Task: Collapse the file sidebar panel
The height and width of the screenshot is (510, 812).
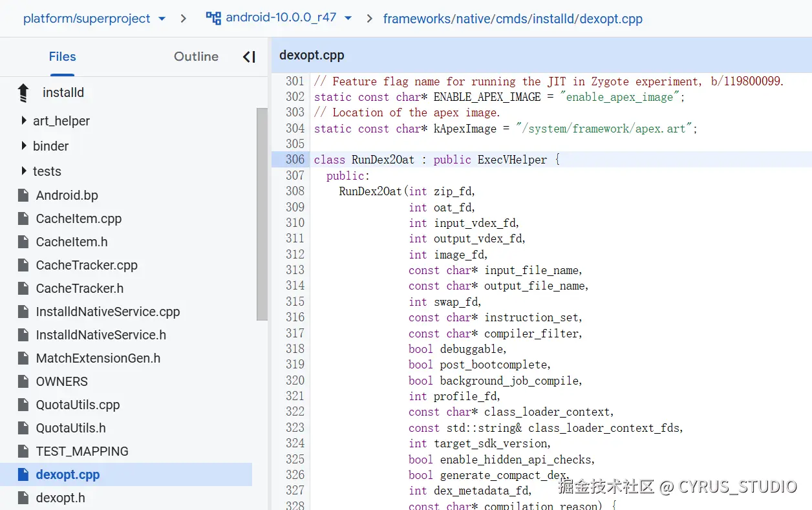Action: pyautogui.click(x=249, y=57)
